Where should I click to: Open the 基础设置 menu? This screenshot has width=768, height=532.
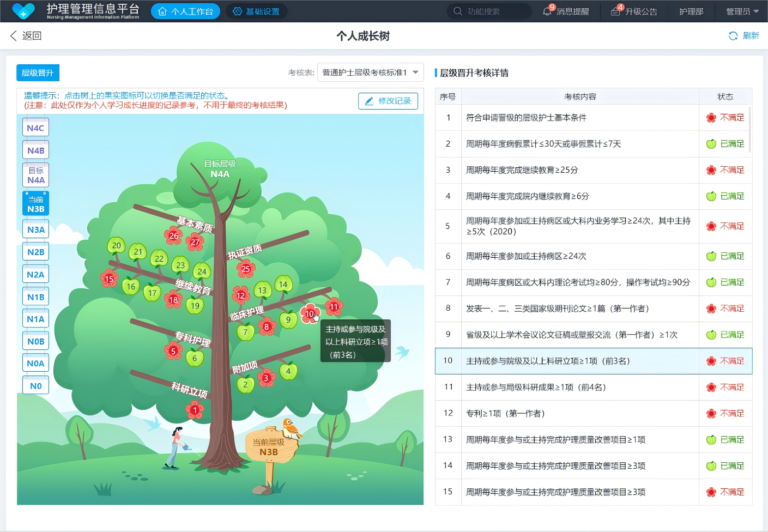(256, 11)
